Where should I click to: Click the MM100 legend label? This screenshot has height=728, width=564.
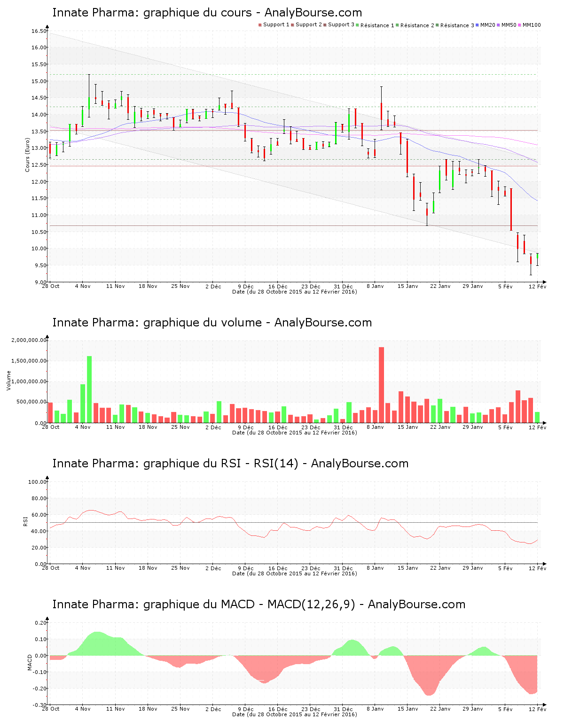(532, 24)
